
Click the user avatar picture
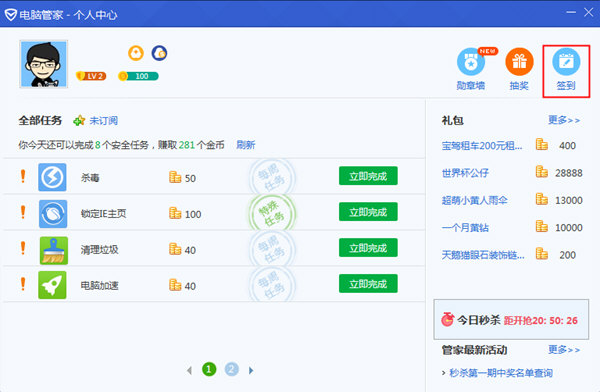(44, 64)
